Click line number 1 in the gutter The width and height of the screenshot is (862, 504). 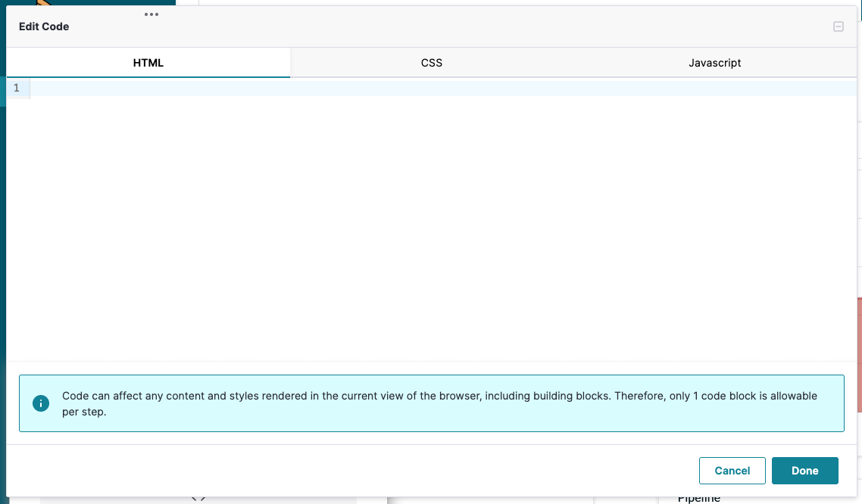(x=17, y=88)
